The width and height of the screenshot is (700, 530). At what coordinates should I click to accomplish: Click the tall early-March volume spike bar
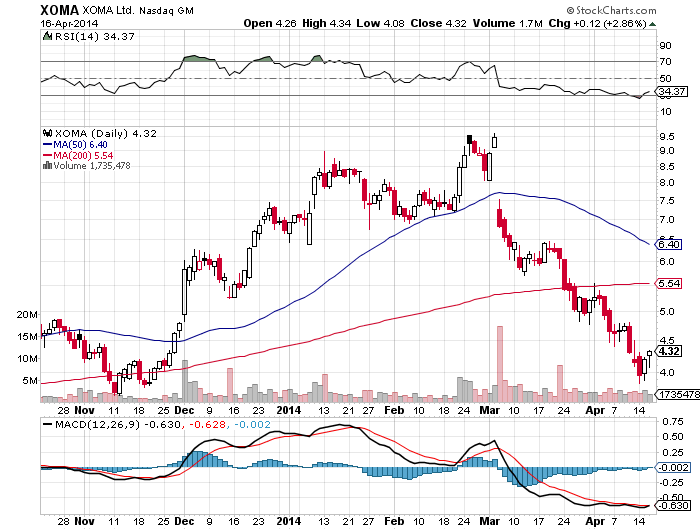pos(500,364)
